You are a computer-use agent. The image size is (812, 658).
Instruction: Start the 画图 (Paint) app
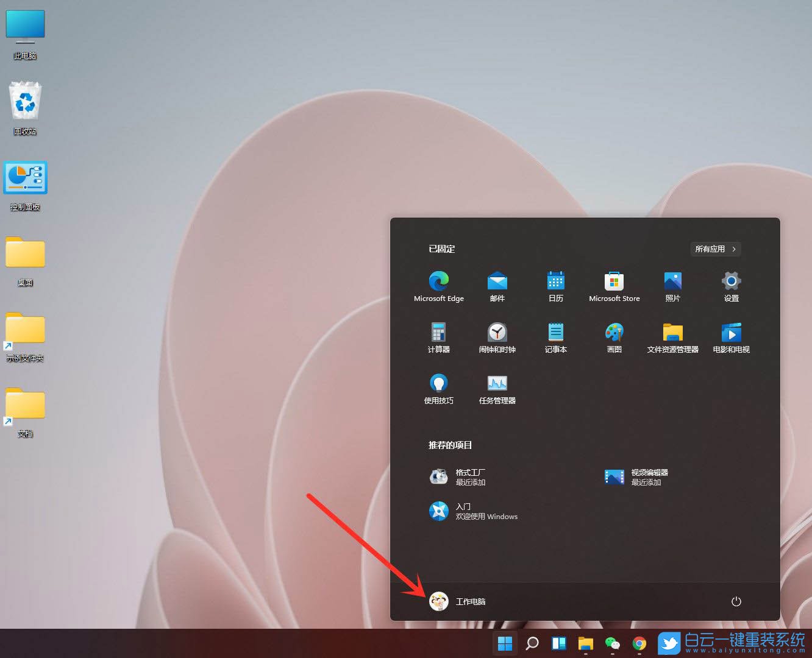(x=614, y=337)
